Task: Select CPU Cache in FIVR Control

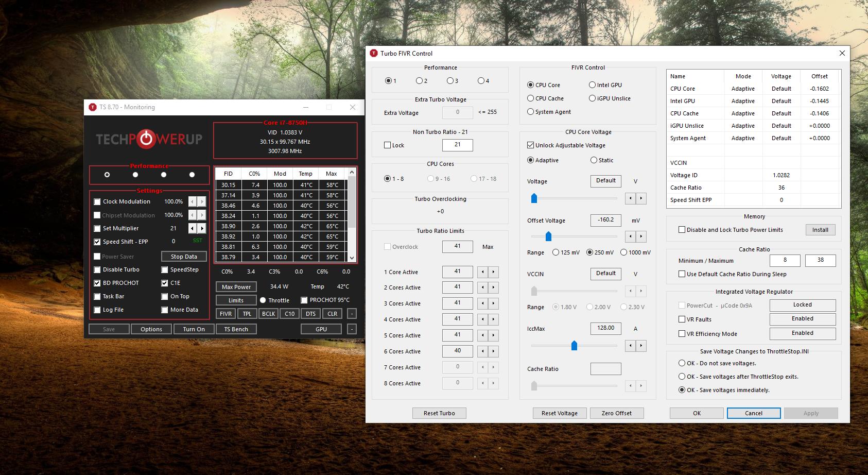Action: tap(531, 98)
